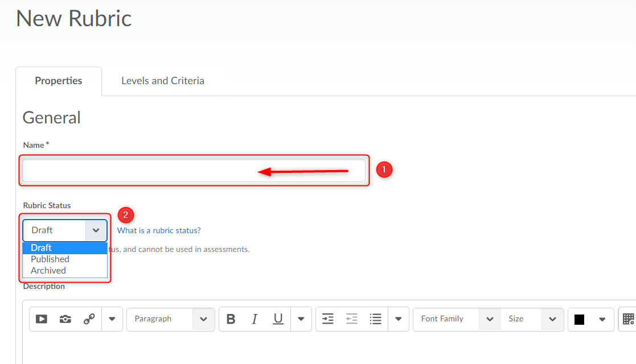Switch to the Levels and Criteria tab
Viewport: 636px width, 364px height.
click(x=162, y=81)
